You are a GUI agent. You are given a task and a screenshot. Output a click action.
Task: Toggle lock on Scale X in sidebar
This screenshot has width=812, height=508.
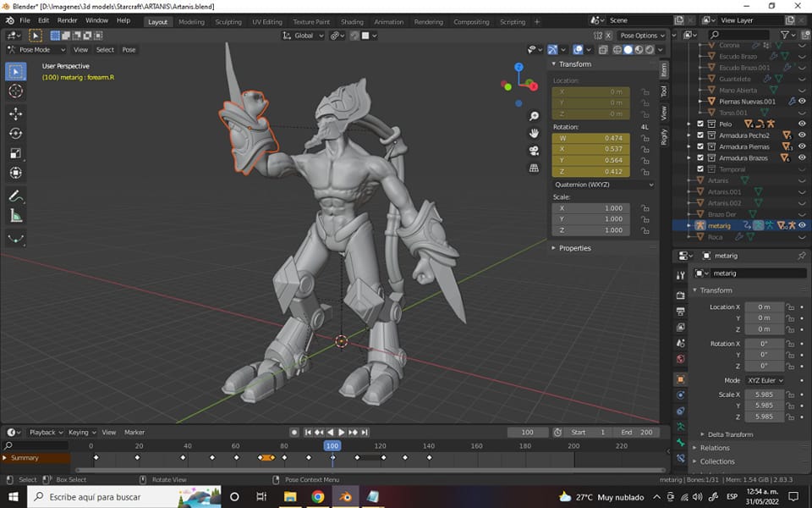pos(645,208)
